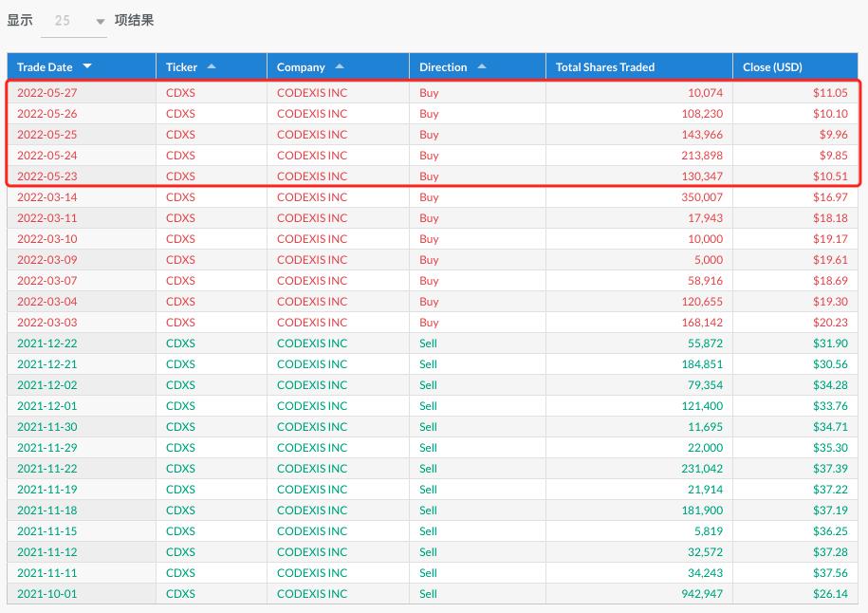
Task: Select the $37.56 close price cell
Action: click(x=830, y=573)
